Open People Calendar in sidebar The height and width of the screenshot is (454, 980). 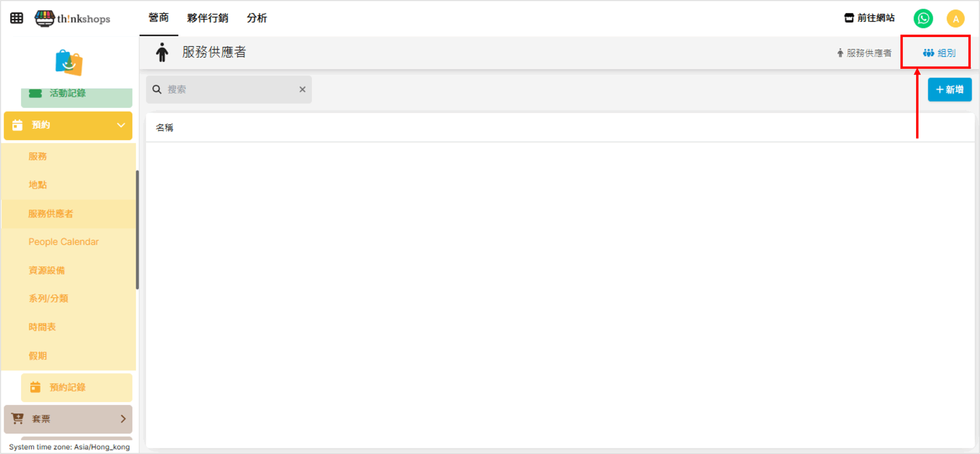coord(64,242)
